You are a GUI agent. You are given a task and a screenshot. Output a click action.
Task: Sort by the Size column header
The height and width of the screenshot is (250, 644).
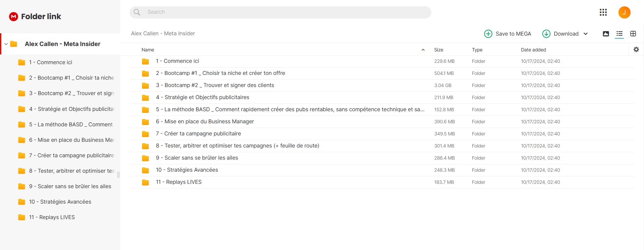click(438, 50)
